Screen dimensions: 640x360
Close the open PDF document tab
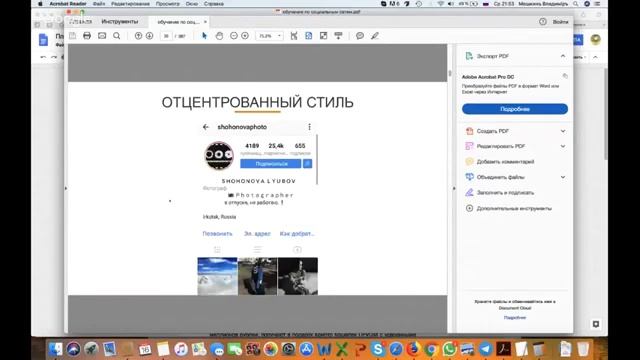[x=205, y=22]
